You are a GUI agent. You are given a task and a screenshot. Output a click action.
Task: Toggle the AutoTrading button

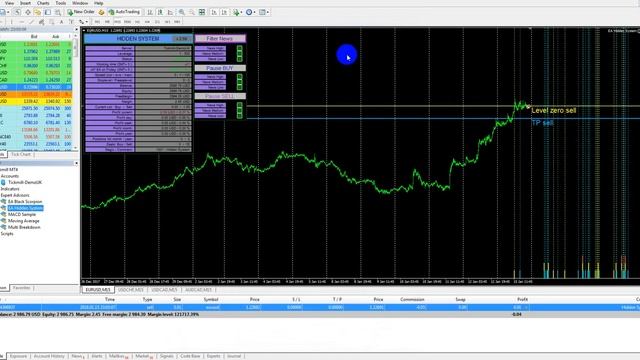tap(124, 12)
